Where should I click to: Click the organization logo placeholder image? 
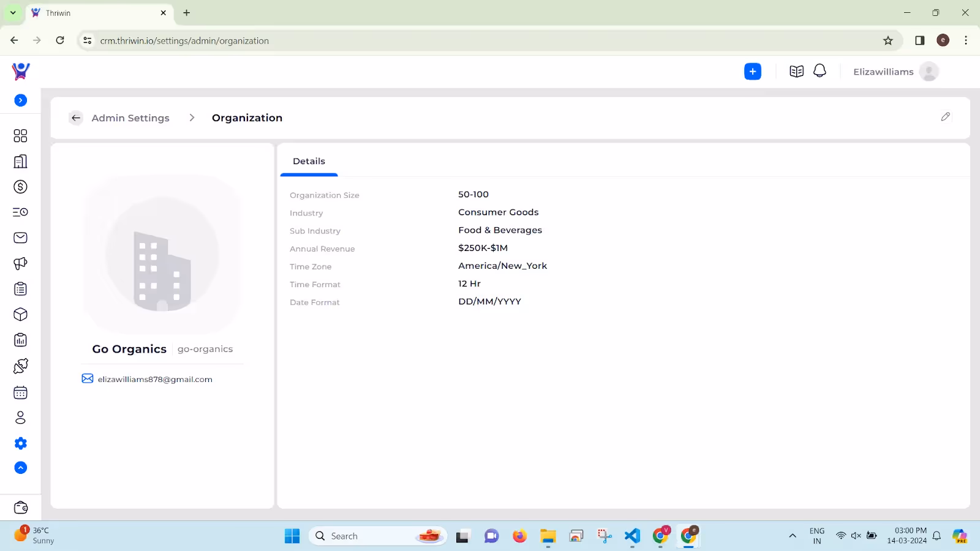point(162,254)
